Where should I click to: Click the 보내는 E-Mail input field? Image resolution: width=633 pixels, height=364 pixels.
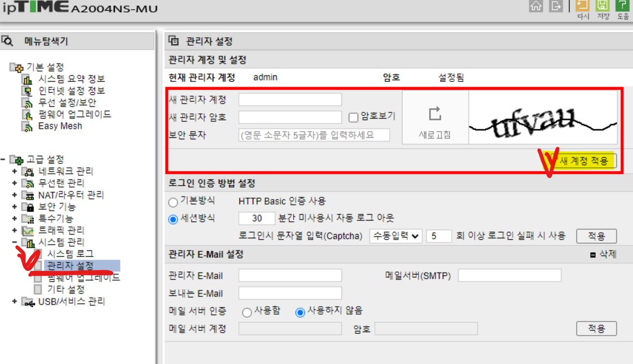pos(290,293)
